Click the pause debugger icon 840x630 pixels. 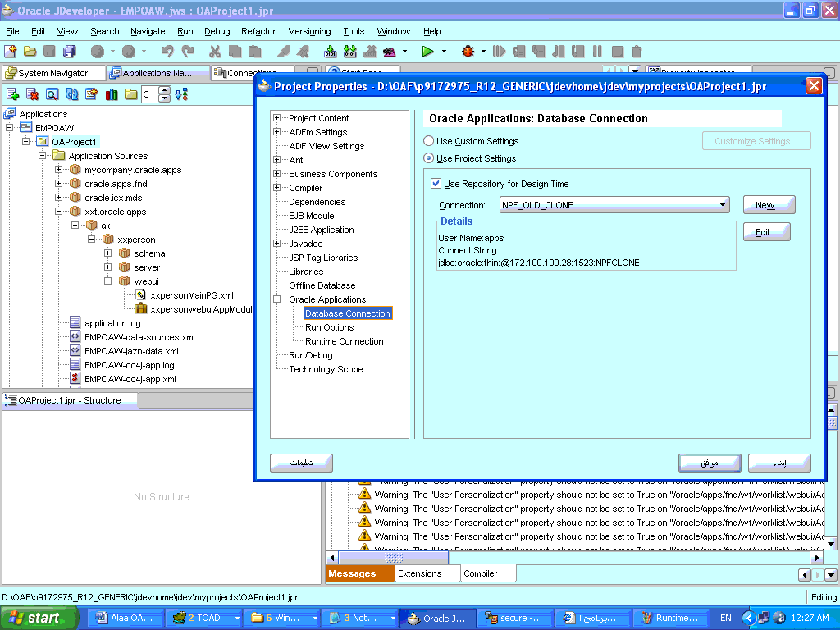click(x=597, y=52)
